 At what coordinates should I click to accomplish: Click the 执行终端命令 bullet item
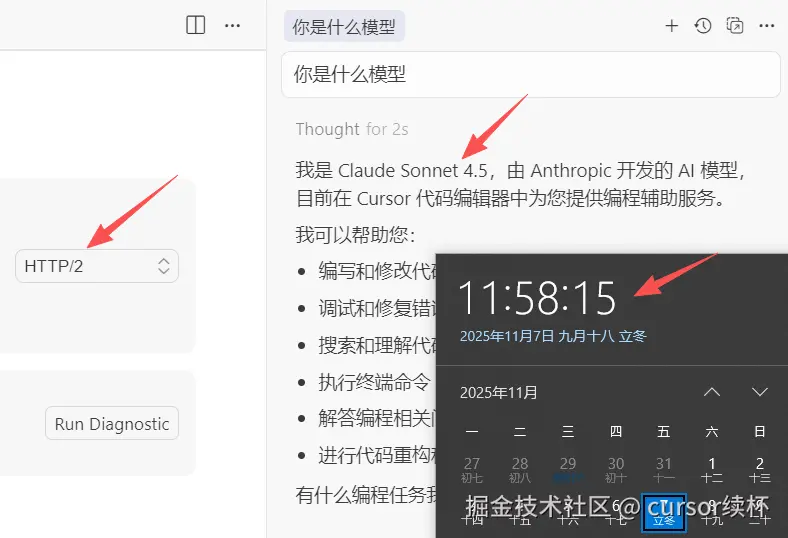pos(374,382)
